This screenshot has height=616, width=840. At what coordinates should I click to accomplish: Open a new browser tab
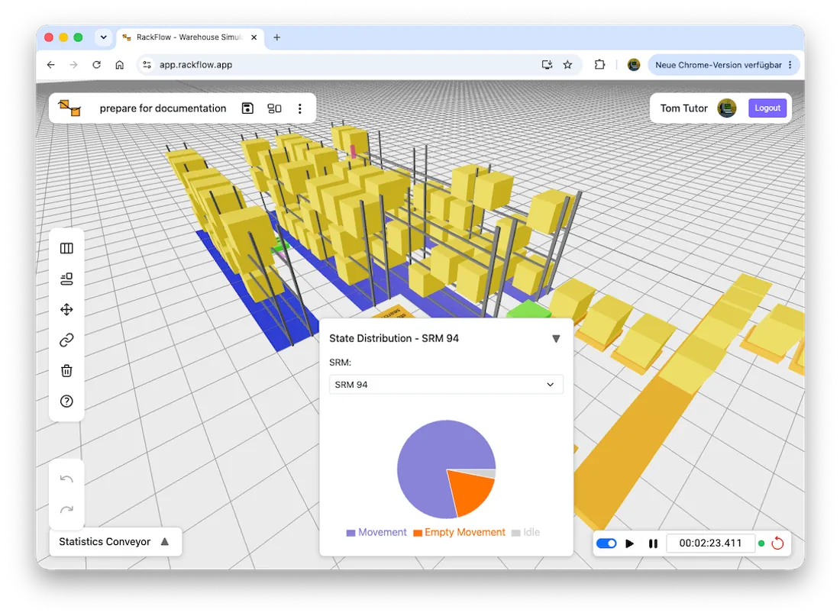point(277,37)
